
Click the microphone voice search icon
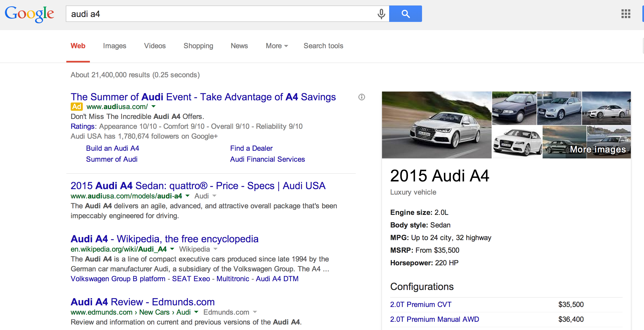point(381,14)
